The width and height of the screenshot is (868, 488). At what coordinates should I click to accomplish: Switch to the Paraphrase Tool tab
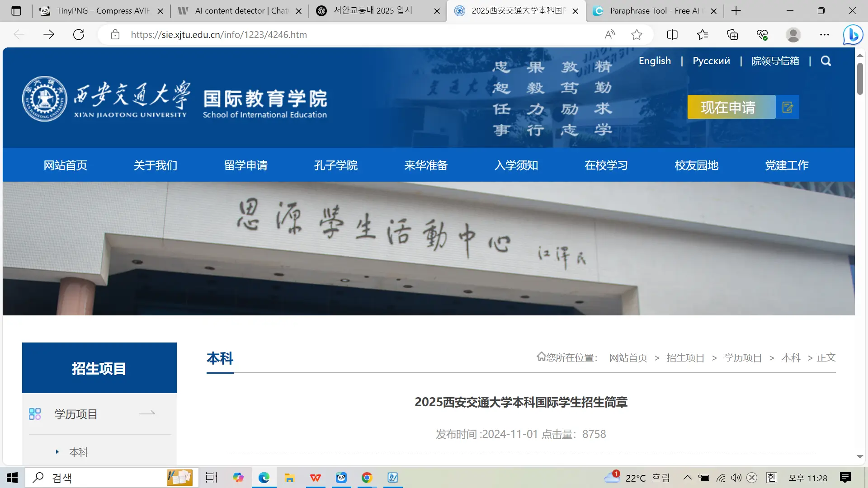651,10
